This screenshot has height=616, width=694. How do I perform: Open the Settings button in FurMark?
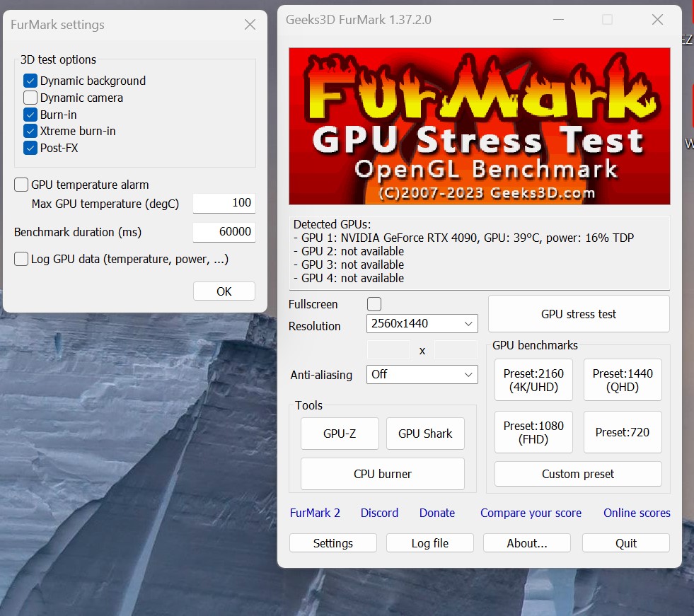coord(332,543)
